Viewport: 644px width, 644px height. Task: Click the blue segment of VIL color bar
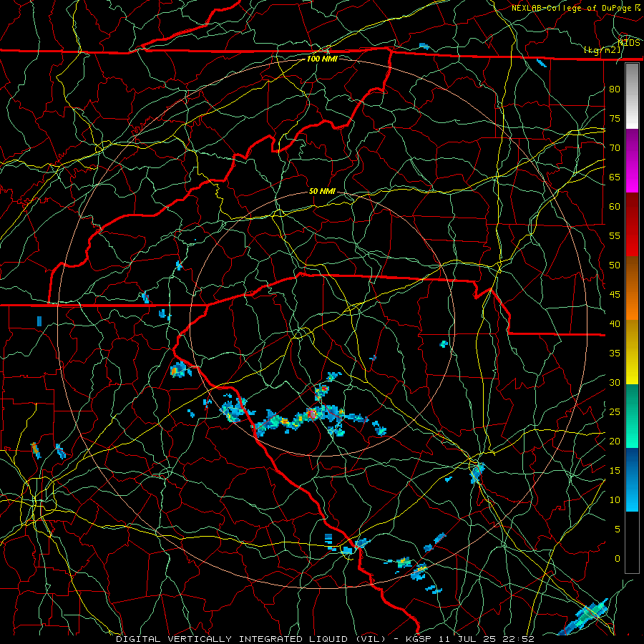coord(632,479)
